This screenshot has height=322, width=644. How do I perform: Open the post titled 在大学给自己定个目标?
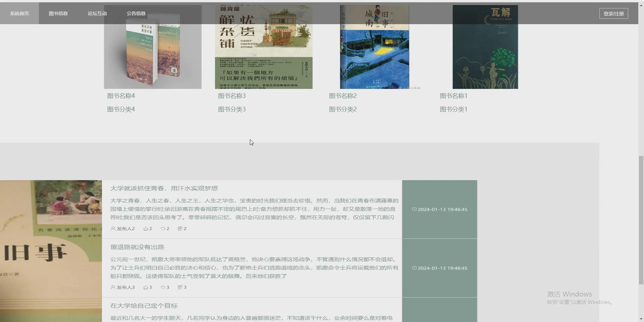click(x=144, y=306)
